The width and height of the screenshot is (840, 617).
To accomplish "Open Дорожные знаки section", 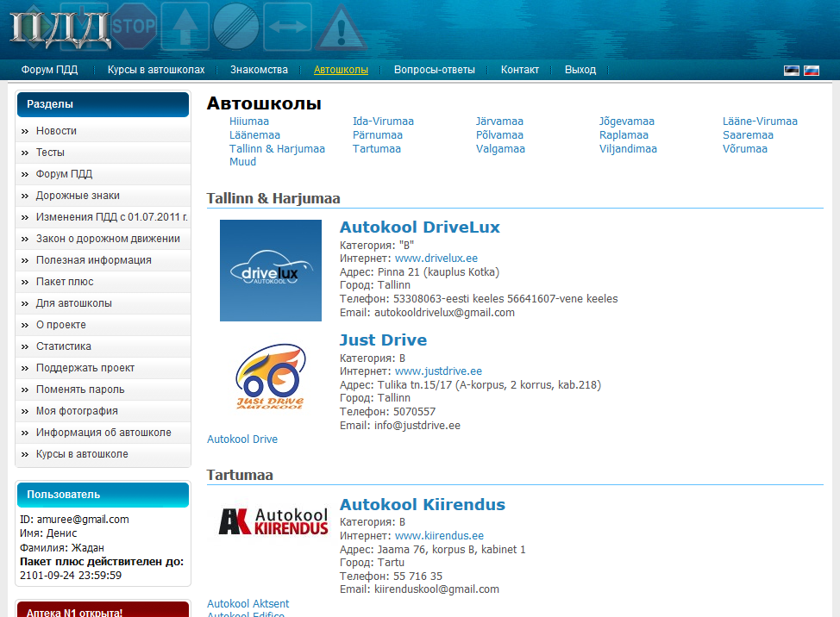I will (103, 196).
